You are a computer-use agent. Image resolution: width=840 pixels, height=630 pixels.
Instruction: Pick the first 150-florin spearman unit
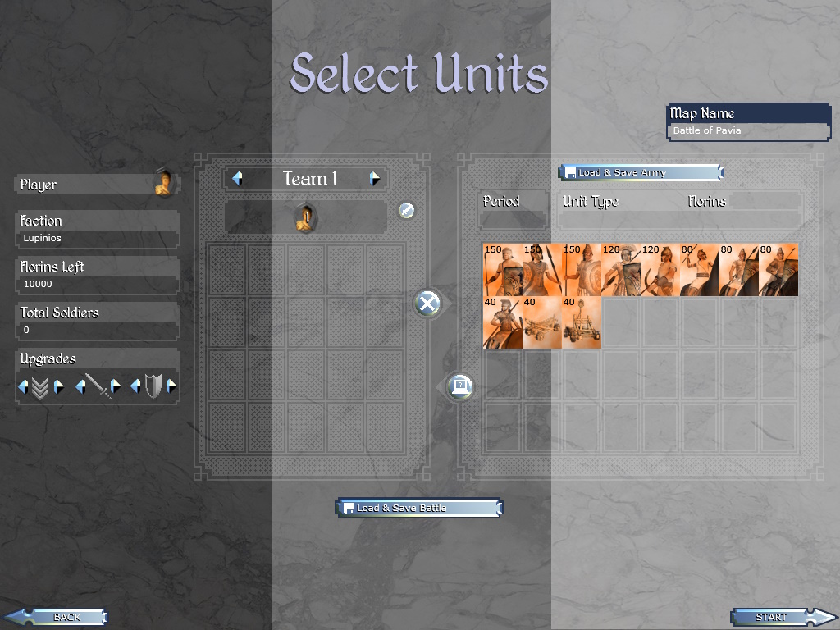(503, 270)
